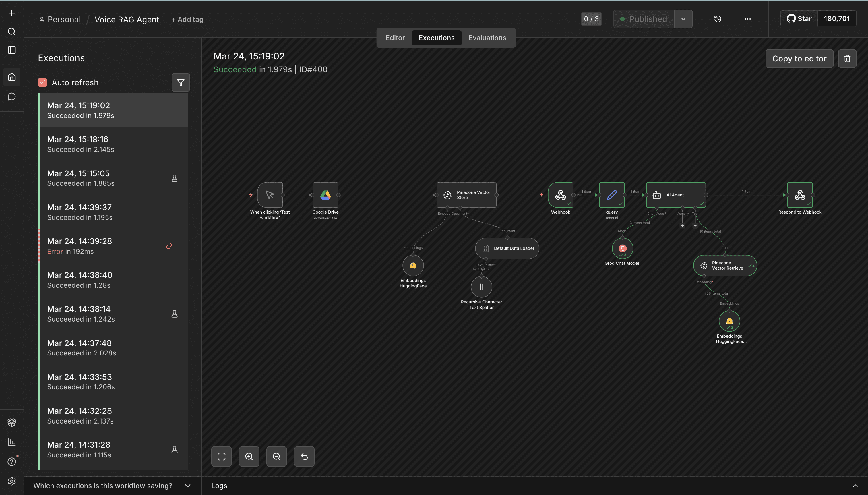Delete this execution with trash icon

pyautogui.click(x=847, y=59)
